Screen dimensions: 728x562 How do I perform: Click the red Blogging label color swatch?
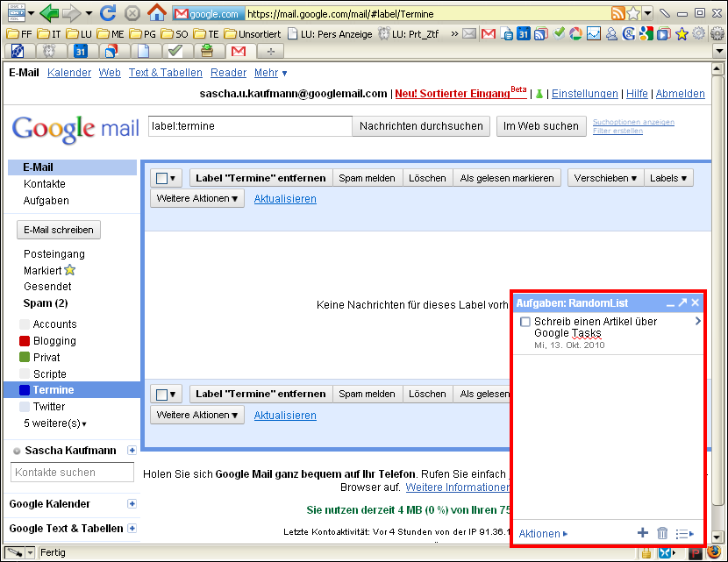click(x=25, y=341)
